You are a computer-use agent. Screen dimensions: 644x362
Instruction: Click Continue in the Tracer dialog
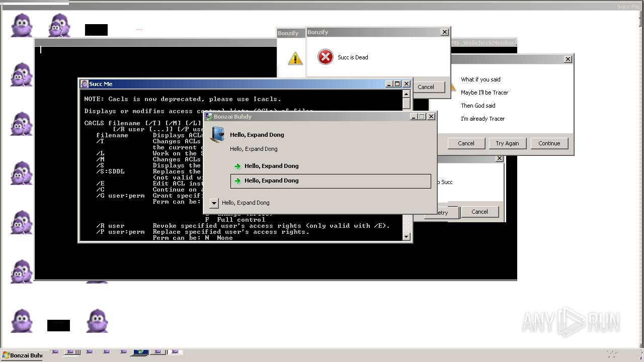(549, 143)
